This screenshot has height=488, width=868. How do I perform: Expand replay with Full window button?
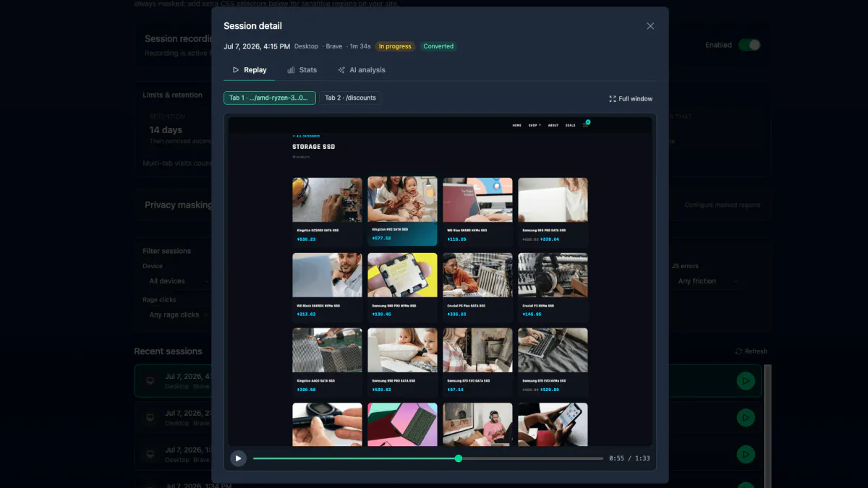click(x=631, y=98)
